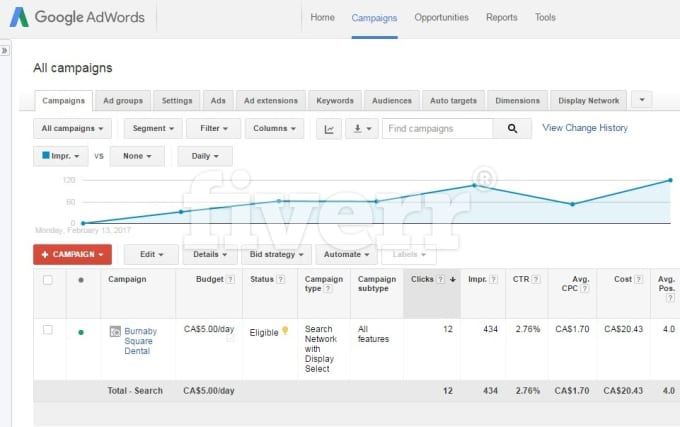Click the search magnifier button
Screen dimensions: 680x427
512,129
